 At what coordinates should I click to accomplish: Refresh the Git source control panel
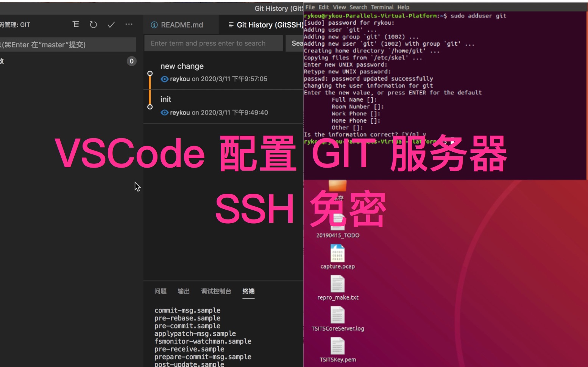click(93, 25)
